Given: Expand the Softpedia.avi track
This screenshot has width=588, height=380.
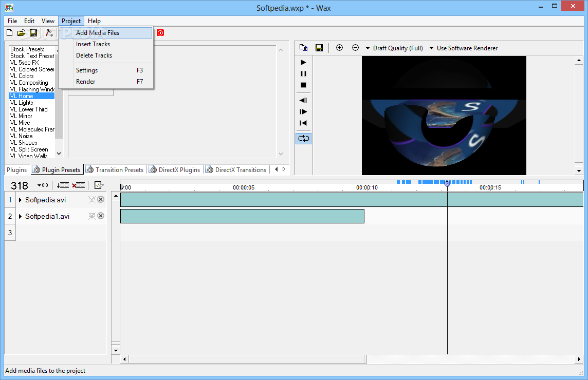Looking at the screenshot, I should (20, 200).
